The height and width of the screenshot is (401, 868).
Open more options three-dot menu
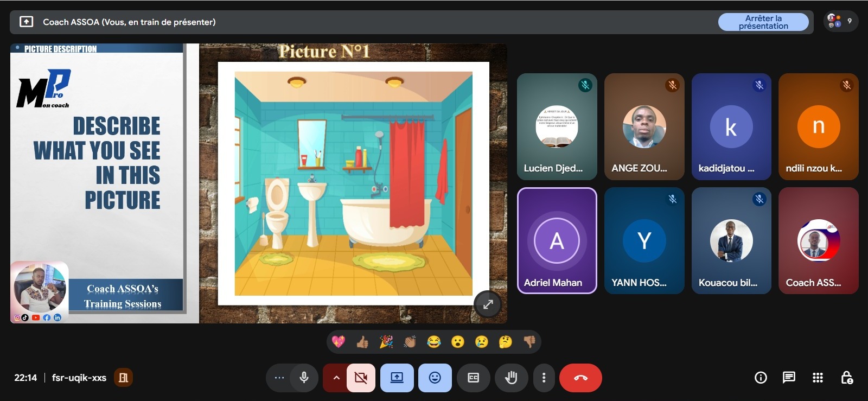click(544, 378)
